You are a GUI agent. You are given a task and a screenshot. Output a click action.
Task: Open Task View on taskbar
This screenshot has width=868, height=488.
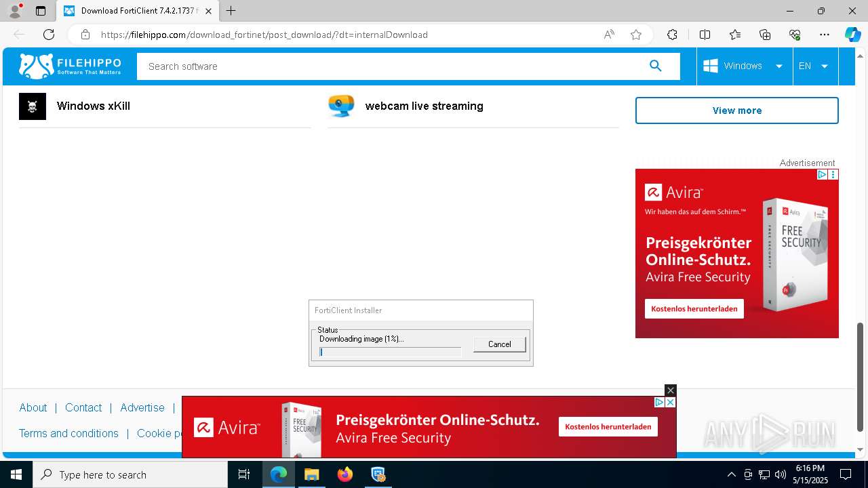[x=244, y=474]
